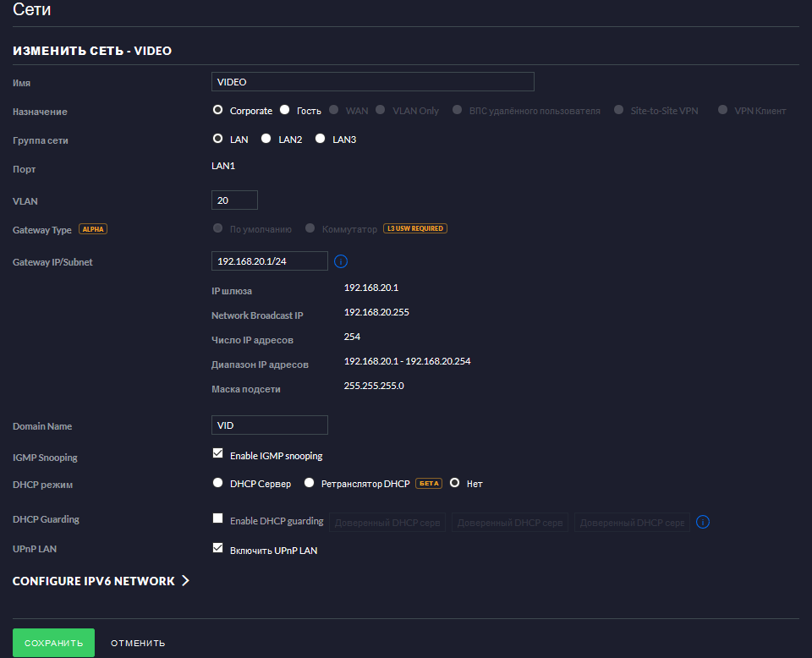812x658 pixels.
Task: Toggle Включить UPnP LAN checkbox
Action: [217, 548]
